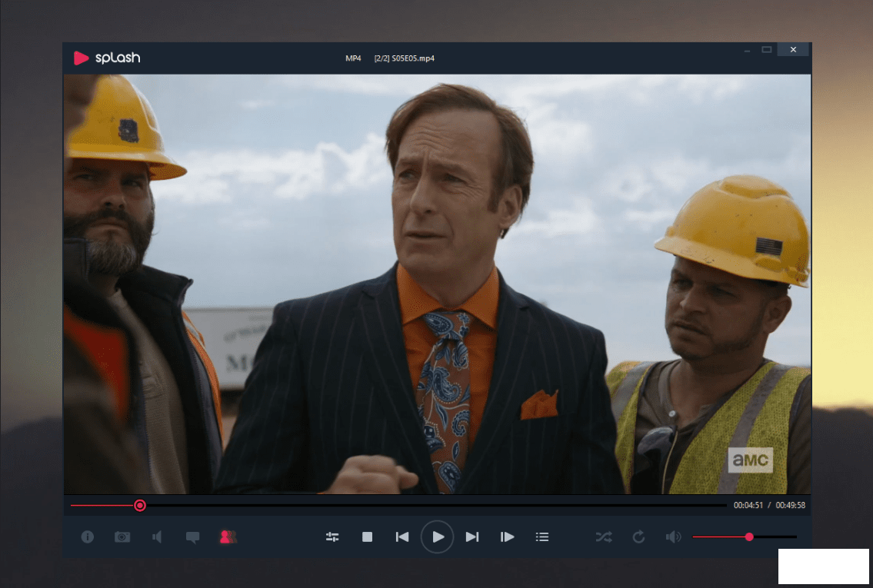Toggle shuffle playback mode
Viewport: 873px width, 588px height.
pyautogui.click(x=604, y=537)
